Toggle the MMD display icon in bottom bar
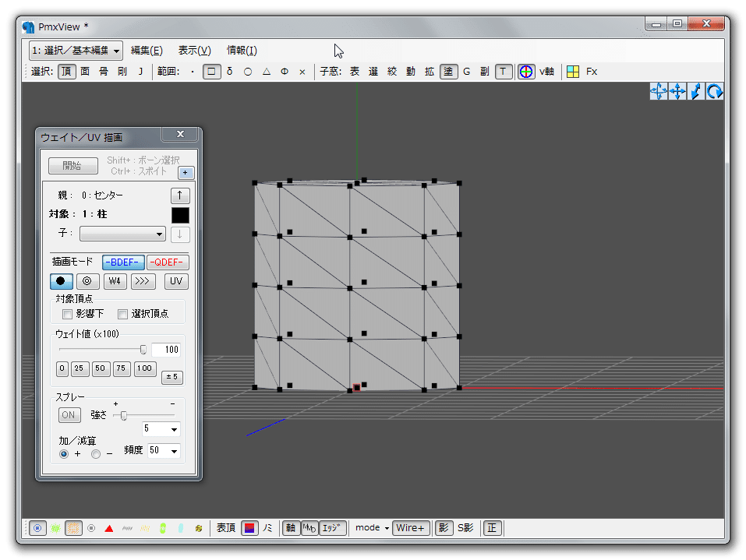 click(x=309, y=528)
